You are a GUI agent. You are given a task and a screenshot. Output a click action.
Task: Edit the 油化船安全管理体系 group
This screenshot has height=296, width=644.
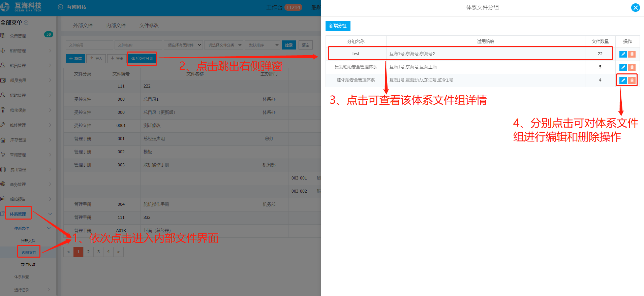point(623,80)
